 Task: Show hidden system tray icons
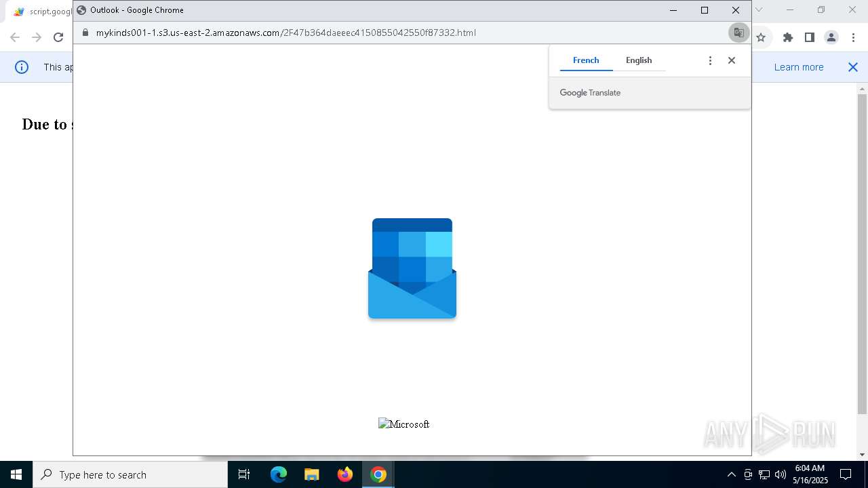[731, 474]
